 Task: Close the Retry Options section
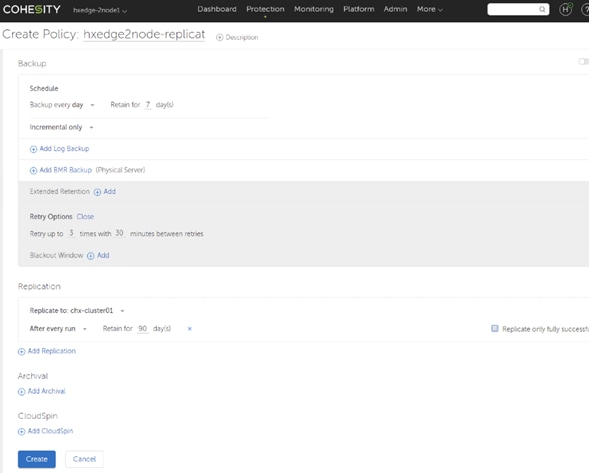[85, 217]
